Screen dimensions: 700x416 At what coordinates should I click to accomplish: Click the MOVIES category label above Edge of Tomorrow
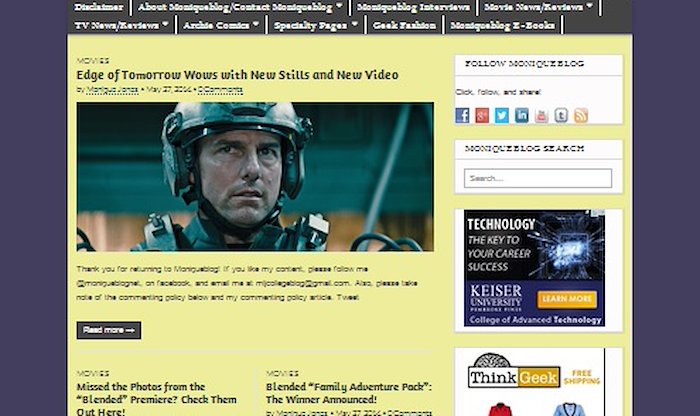(93, 61)
